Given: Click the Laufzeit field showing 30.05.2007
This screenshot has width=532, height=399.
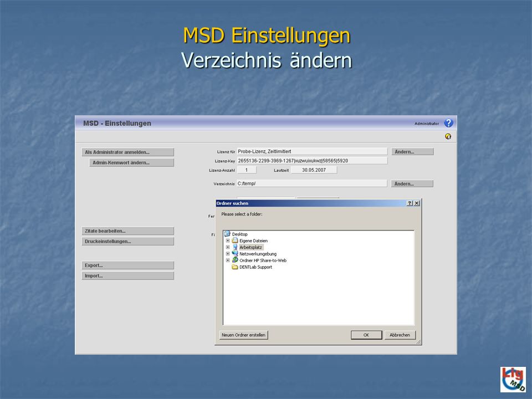Looking at the screenshot, I should click(314, 170).
